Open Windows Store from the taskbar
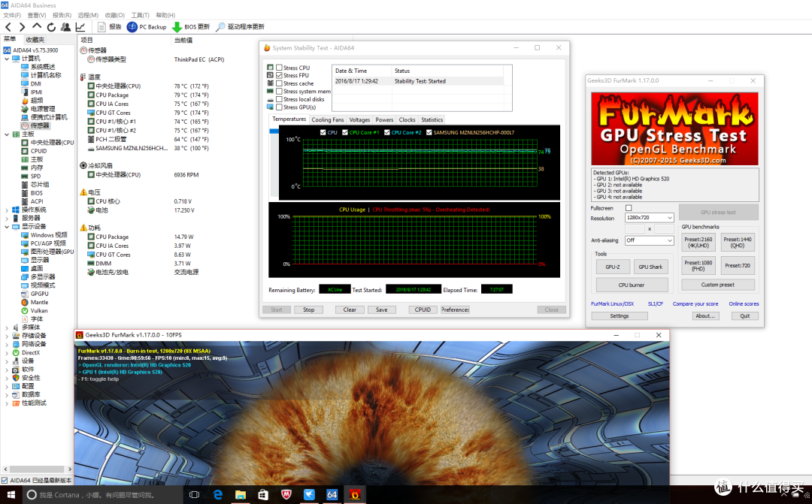The image size is (812, 504). (263, 495)
